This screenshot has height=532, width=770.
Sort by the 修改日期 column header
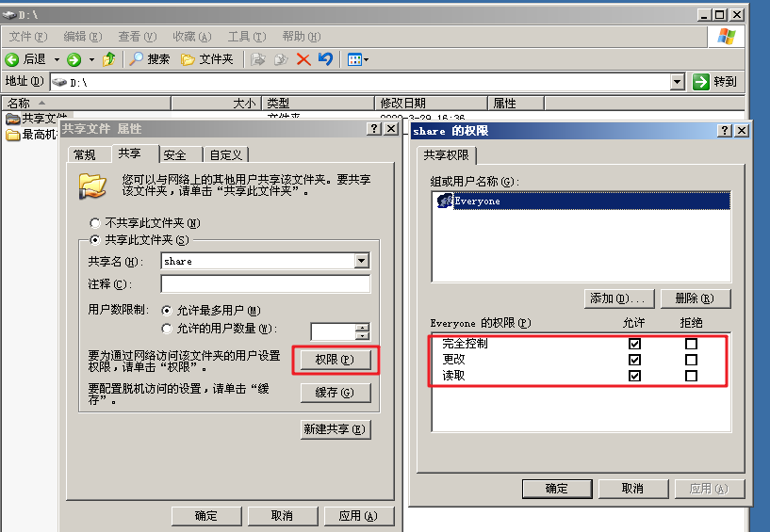tap(431, 103)
